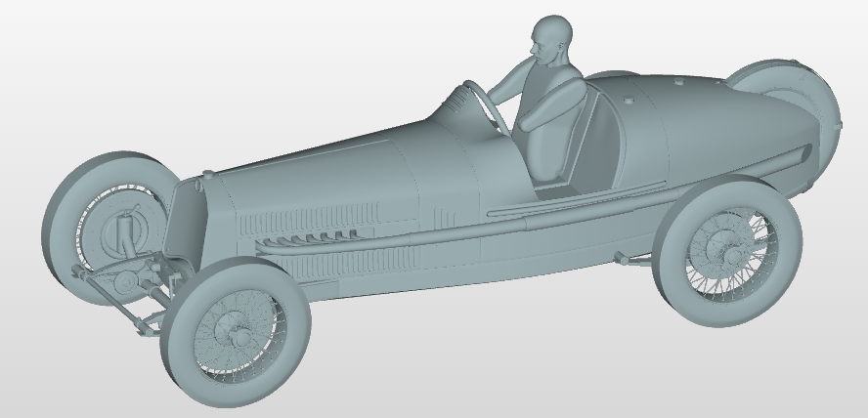Click the round filler cap behind the seat
Image resolution: width=868 pixels, height=418 pixels.
click(x=629, y=100)
